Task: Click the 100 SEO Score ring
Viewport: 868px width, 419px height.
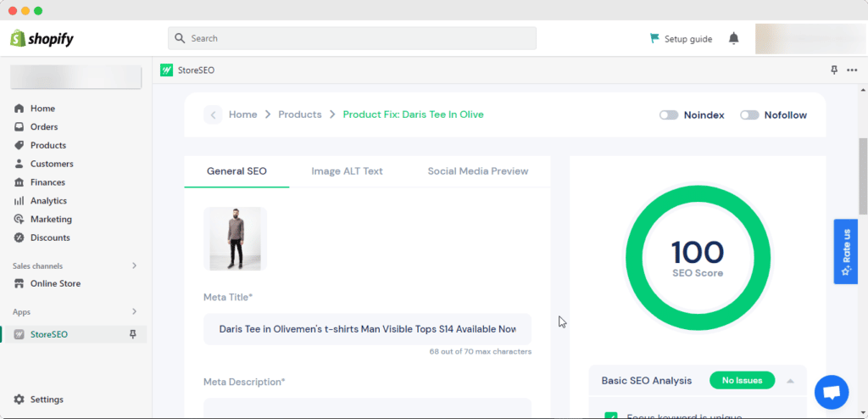Action: coord(698,259)
